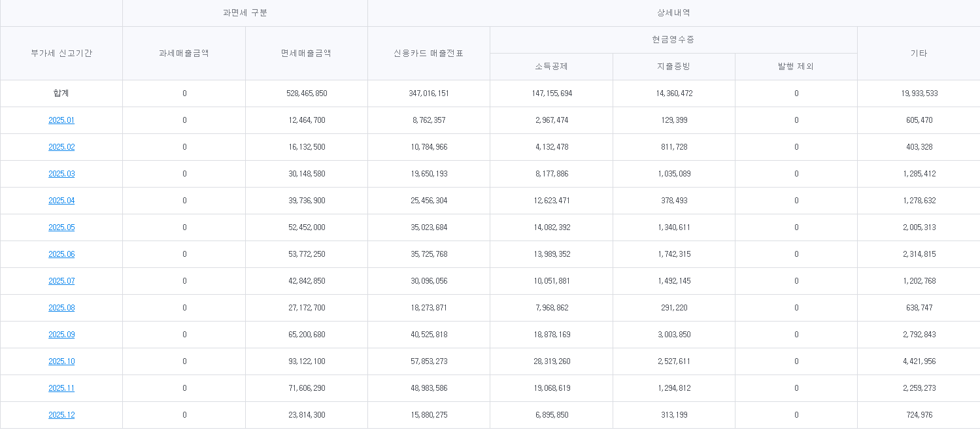This screenshot has height=432, width=980.
Task: Open the 2025.02 reporting period link
Action: pos(61,147)
